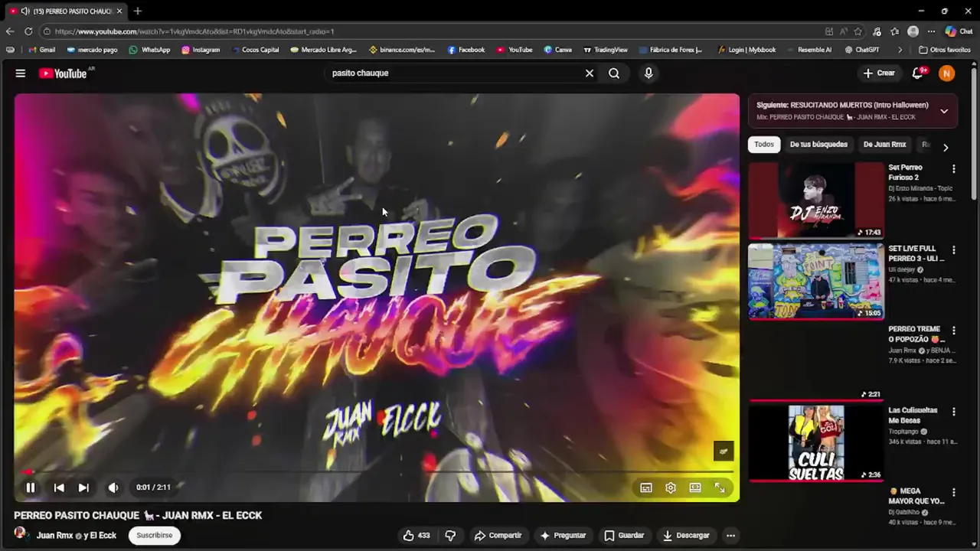Open the Crear upload menu

(x=878, y=73)
